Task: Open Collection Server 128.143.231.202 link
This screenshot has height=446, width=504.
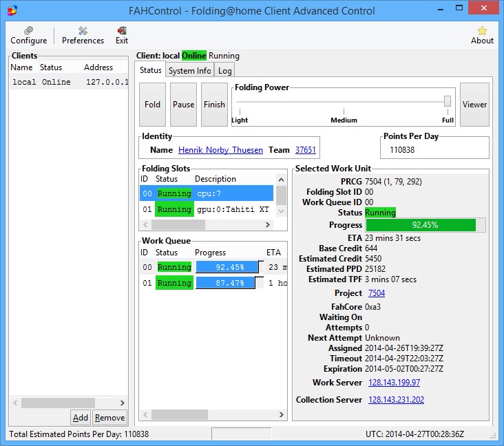Action: [x=396, y=400]
